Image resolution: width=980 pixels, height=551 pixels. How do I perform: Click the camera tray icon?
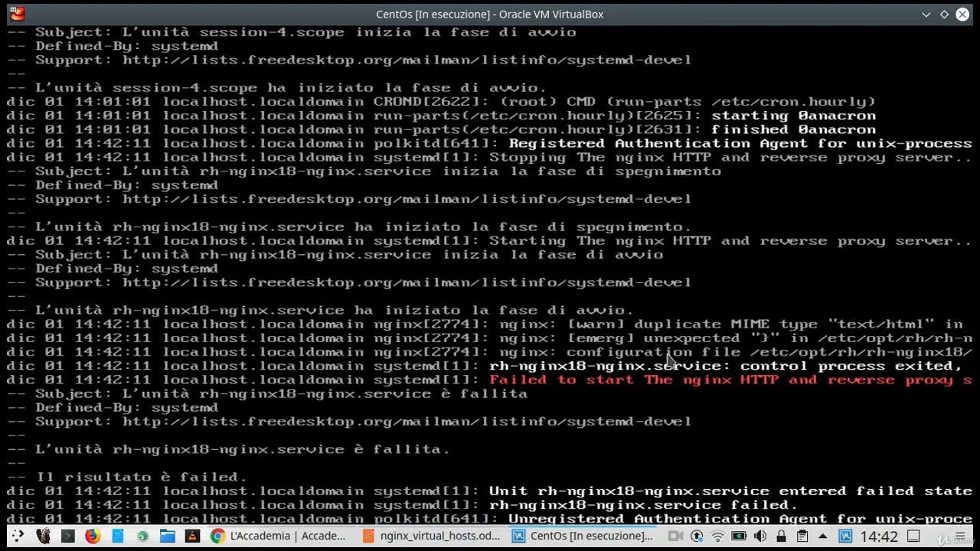676,536
